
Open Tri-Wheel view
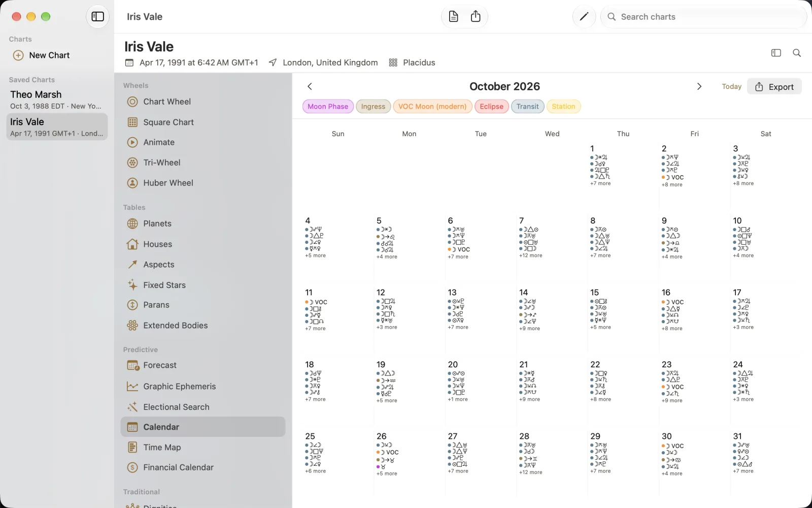coord(203,163)
